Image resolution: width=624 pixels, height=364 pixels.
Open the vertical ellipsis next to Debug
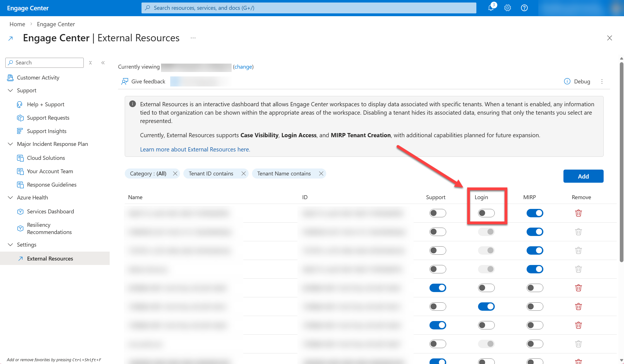tap(602, 81)
